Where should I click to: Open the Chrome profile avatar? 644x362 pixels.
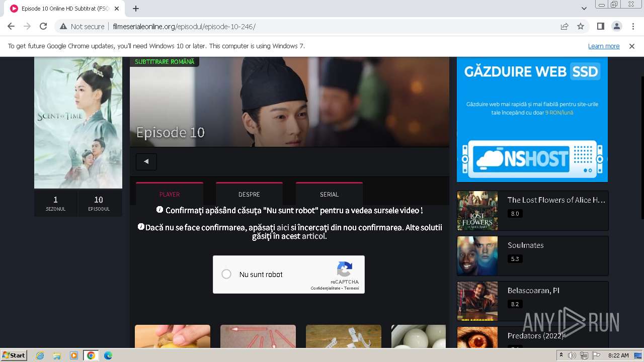[x=616, y=26]
